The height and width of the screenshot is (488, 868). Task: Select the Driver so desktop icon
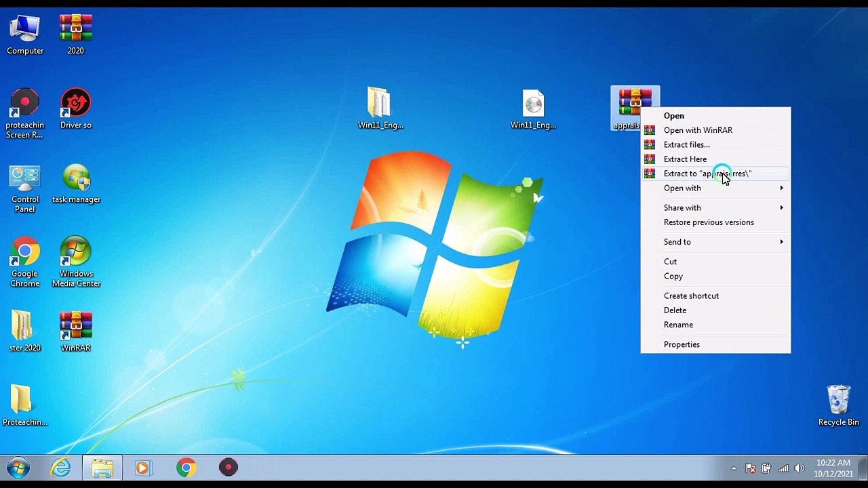75,108
